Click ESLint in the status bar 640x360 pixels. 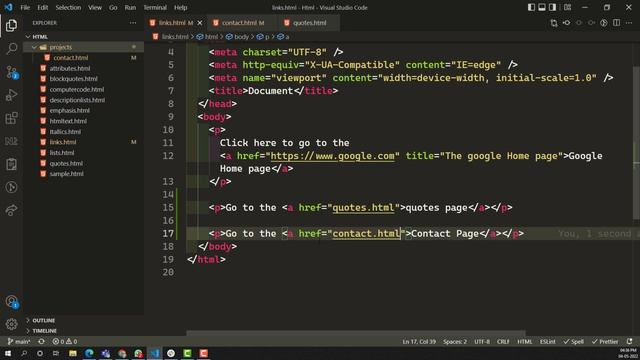tap(547, 341)
